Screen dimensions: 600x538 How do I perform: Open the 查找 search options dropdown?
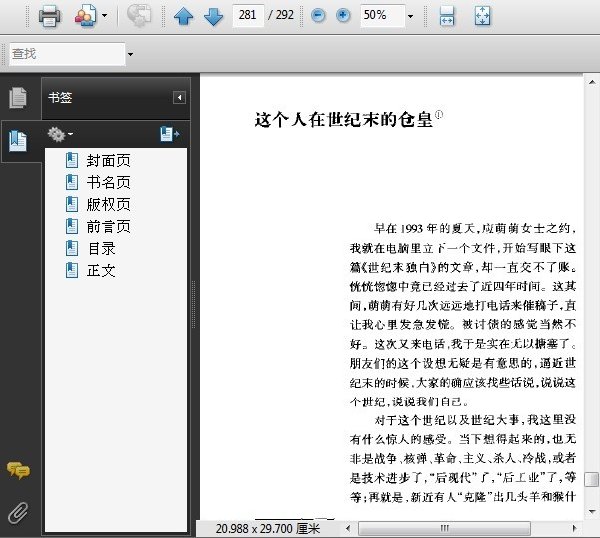[130, 54]
